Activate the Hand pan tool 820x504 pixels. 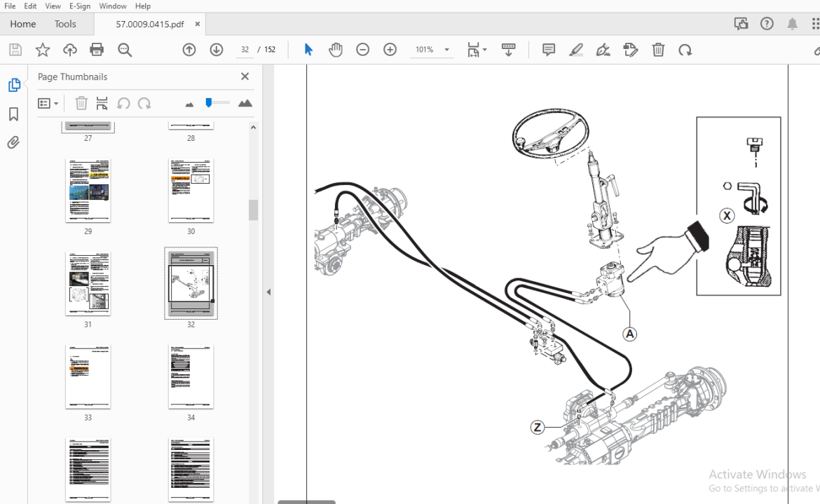tap(335, 50)
